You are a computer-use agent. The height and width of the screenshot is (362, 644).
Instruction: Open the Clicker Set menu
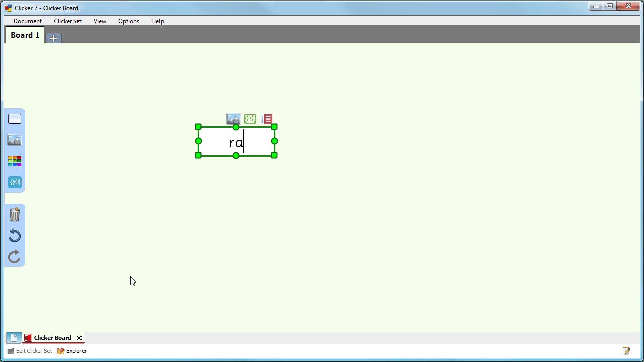(x=67, y=21)
